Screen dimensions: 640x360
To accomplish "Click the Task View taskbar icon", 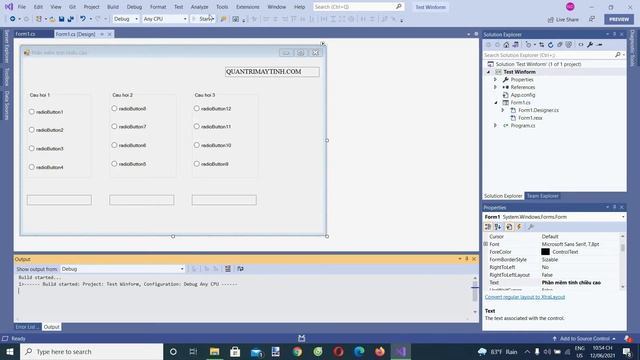I will [193, 351].
